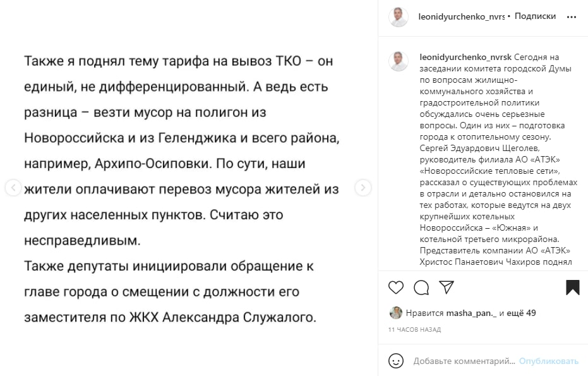
Task: Click the Опубликовать post button
Action: pos(549,361)
